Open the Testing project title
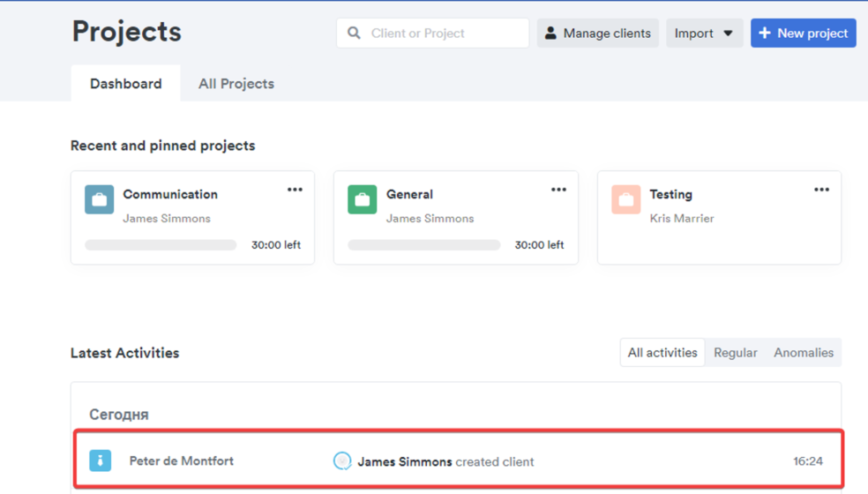This screenshot has width=868, height=494. [x=671, y=194]
